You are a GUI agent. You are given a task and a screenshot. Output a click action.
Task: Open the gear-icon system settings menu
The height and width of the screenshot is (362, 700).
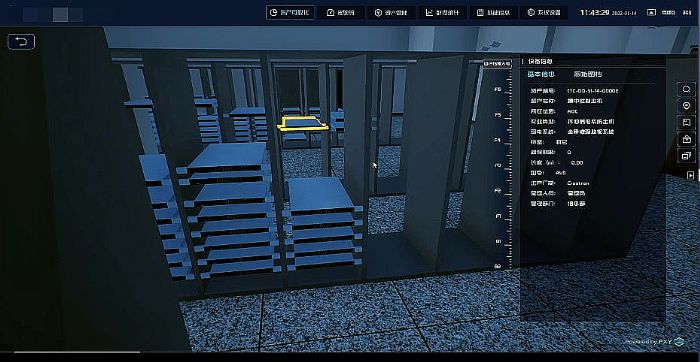[543, 12]
